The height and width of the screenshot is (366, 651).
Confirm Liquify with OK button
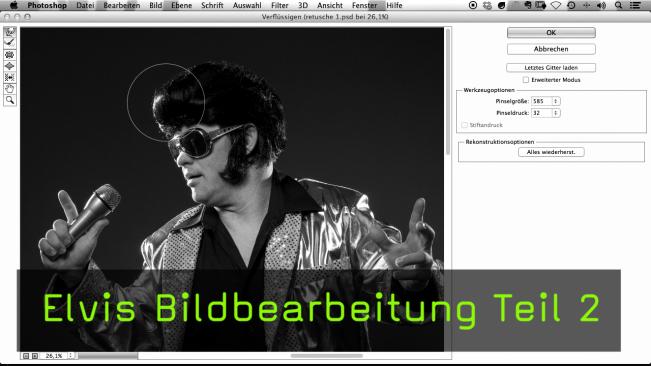tap(551, 32)
